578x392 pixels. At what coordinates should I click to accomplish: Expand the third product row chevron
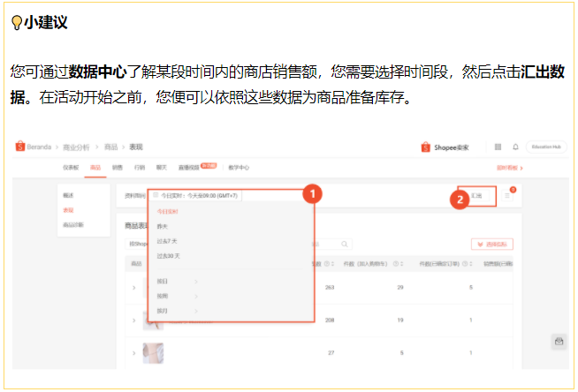pos(133,352)
